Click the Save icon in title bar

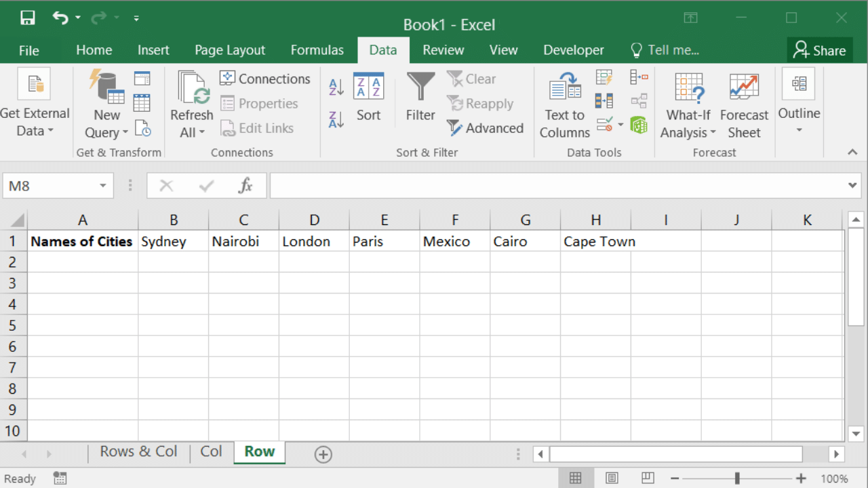pos(28,18)
